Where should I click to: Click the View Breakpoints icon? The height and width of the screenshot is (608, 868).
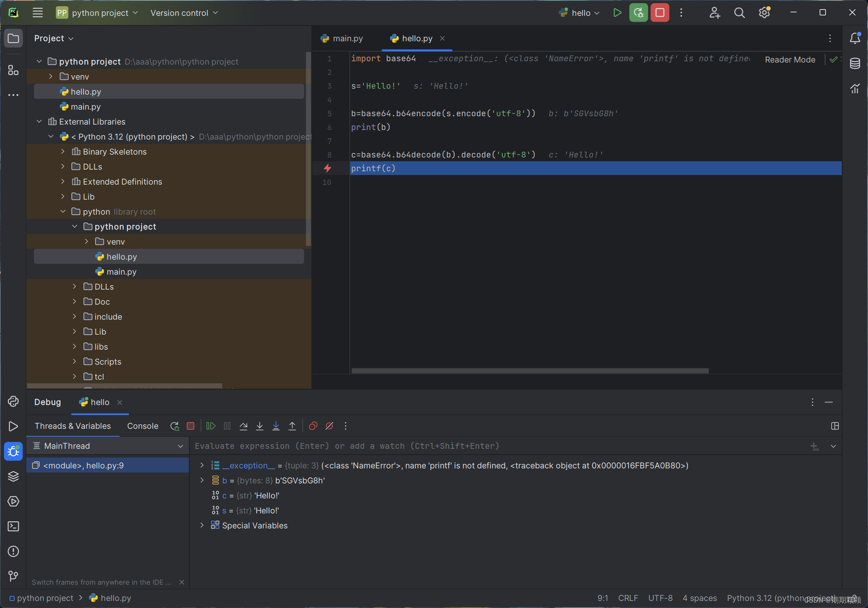tap(313, 426)
